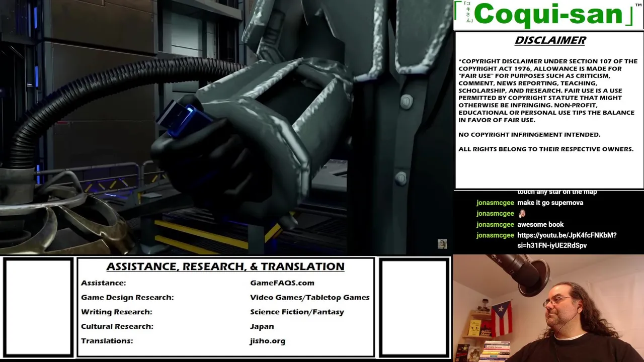Image resolution: width=644 pixels, height=362 pixels.
Task: Click the jisho.org translations text
Action: pos(267,341)
